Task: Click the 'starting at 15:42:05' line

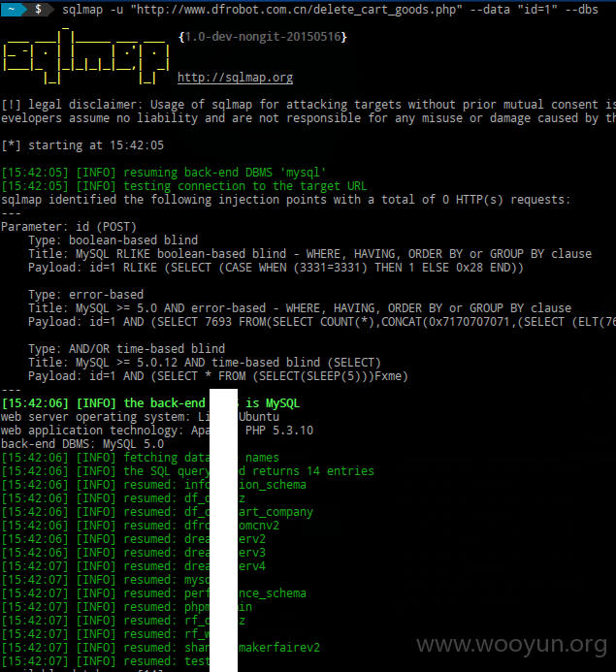Action: pos(82,145)
